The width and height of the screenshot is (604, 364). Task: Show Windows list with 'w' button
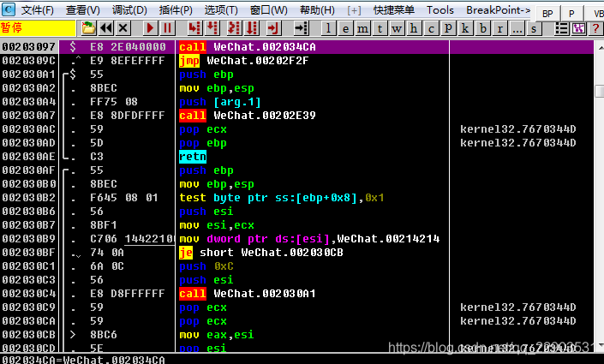pyautogui.click(x=397, y=28)
